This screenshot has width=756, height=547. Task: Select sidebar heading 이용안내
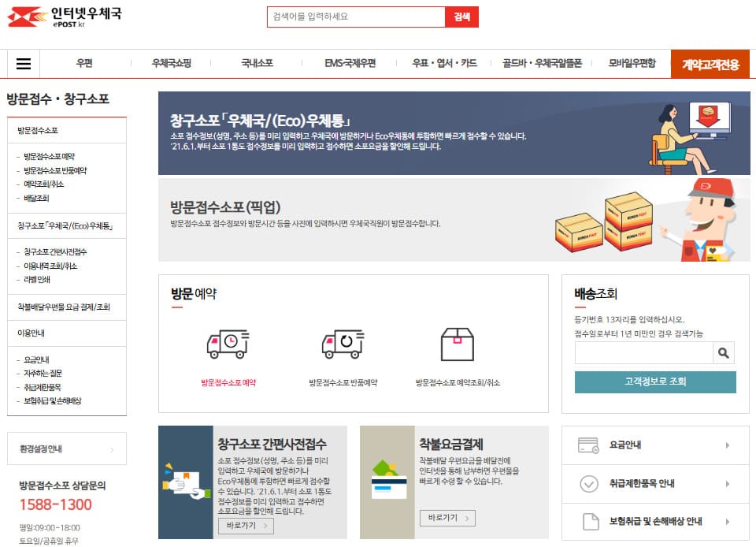click(x=31, y=333)
